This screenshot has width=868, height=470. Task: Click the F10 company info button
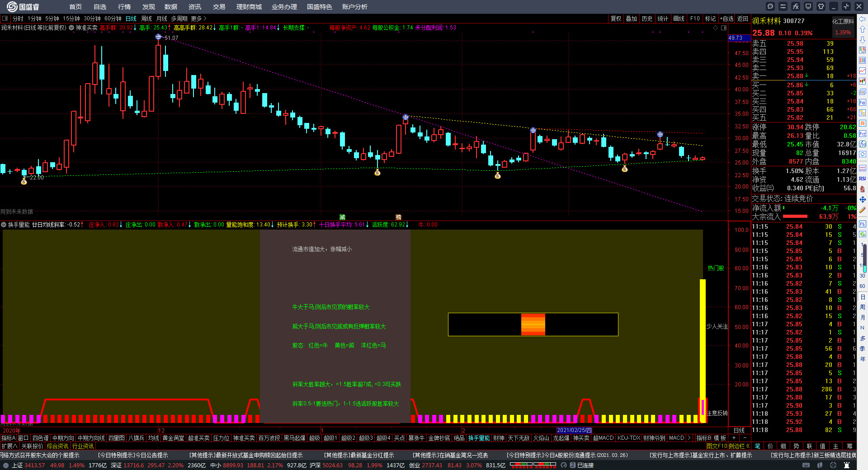[695, 19]
